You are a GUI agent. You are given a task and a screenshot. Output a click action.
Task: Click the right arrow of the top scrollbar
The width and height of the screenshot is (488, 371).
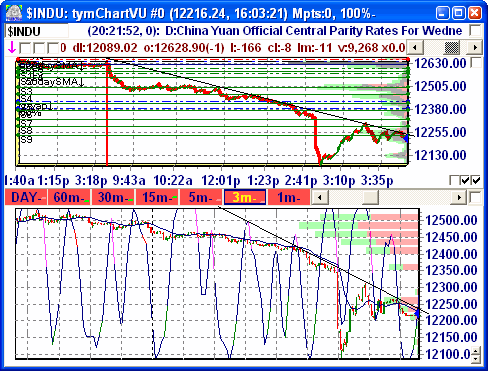(x=475, y=48)
